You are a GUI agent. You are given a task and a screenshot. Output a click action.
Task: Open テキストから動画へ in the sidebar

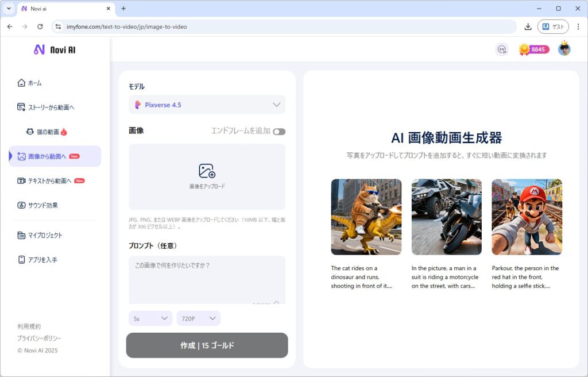pos(50,180)
